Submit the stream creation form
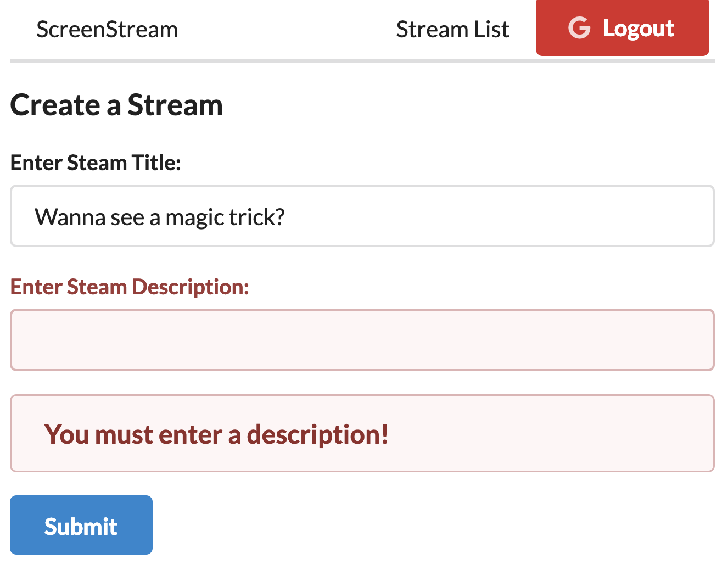 tap(81, 524)
